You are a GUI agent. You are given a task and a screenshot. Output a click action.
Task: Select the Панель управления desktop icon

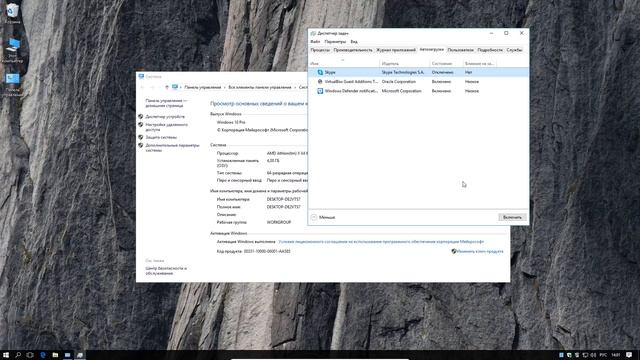click(x=12, y=84)
